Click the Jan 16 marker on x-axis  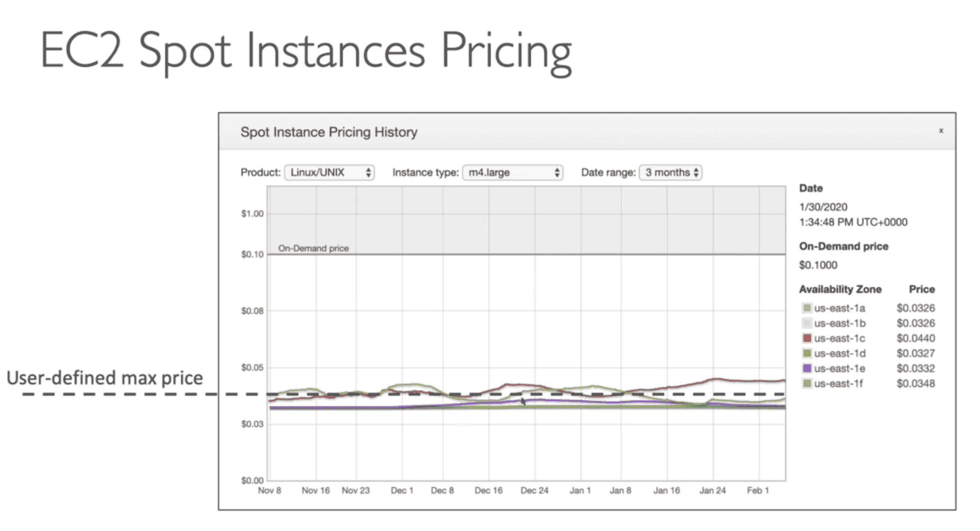(x=666, y=491)
